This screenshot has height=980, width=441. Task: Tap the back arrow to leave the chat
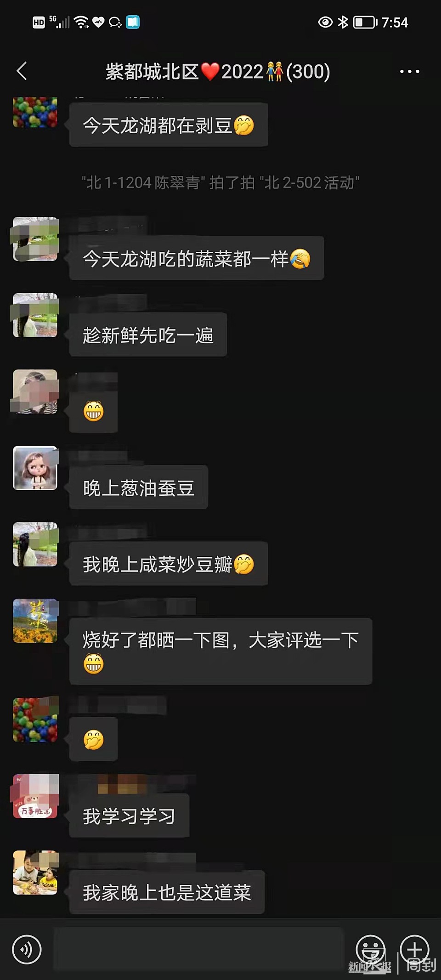(22, 71)
